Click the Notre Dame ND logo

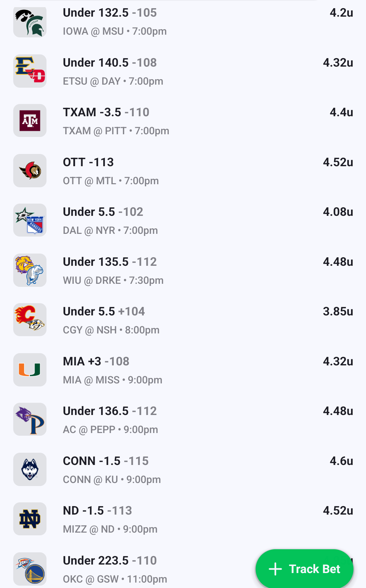30,519
